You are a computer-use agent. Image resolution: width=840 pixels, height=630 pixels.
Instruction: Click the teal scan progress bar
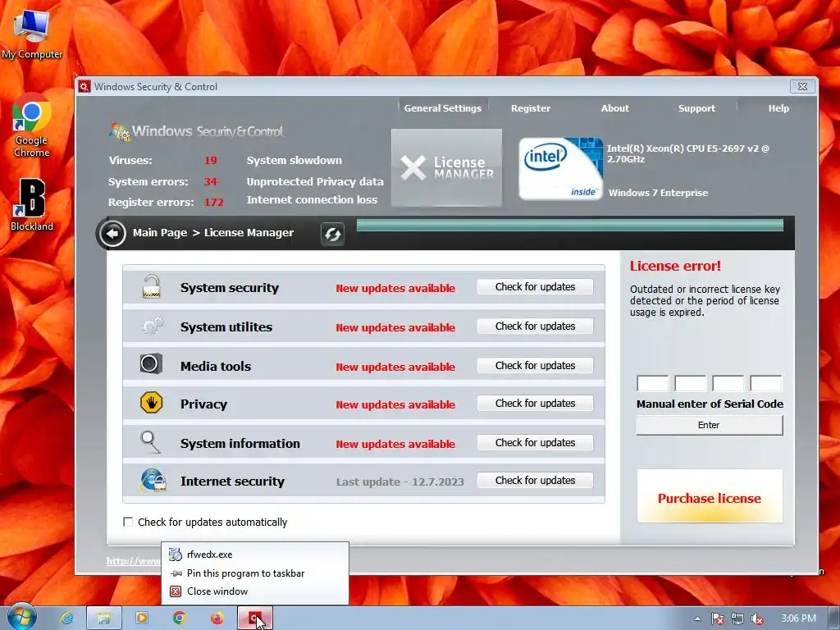point(570,225)
